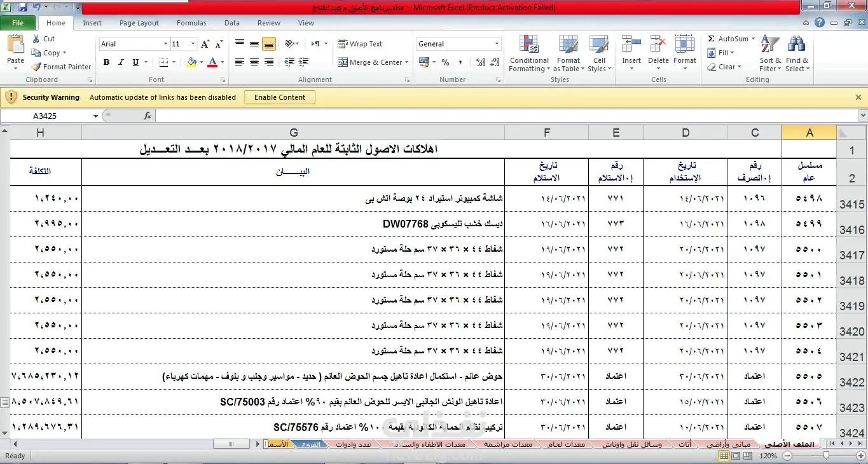Image resolution: width=868 pixels, height=464 pixels.
Task: Toggle Align Text Right
Action: tap(269, 62)
